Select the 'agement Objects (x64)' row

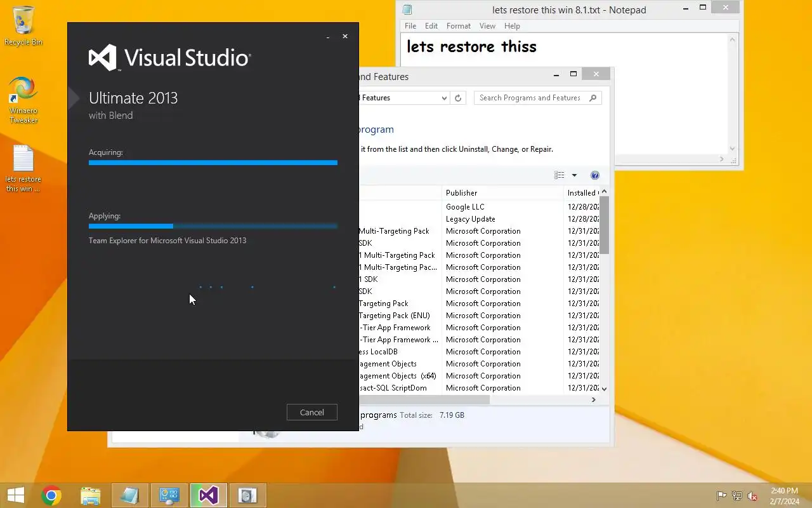pos(479,376)
